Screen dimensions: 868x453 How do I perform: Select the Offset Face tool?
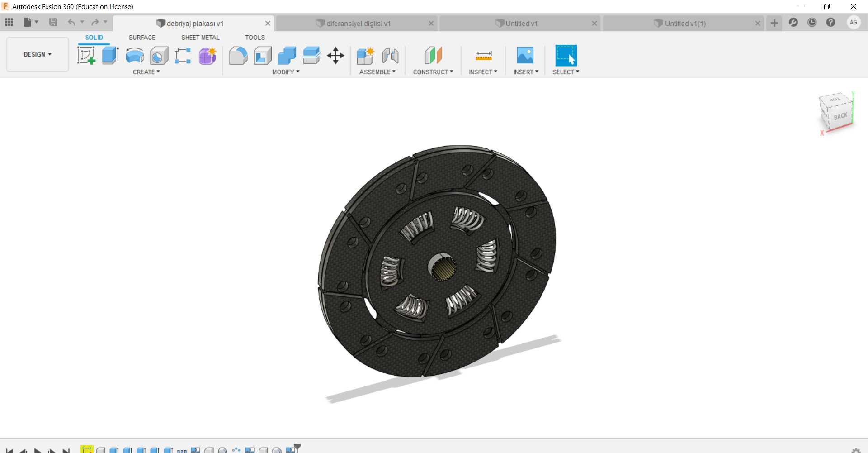[x=311, y=56]
